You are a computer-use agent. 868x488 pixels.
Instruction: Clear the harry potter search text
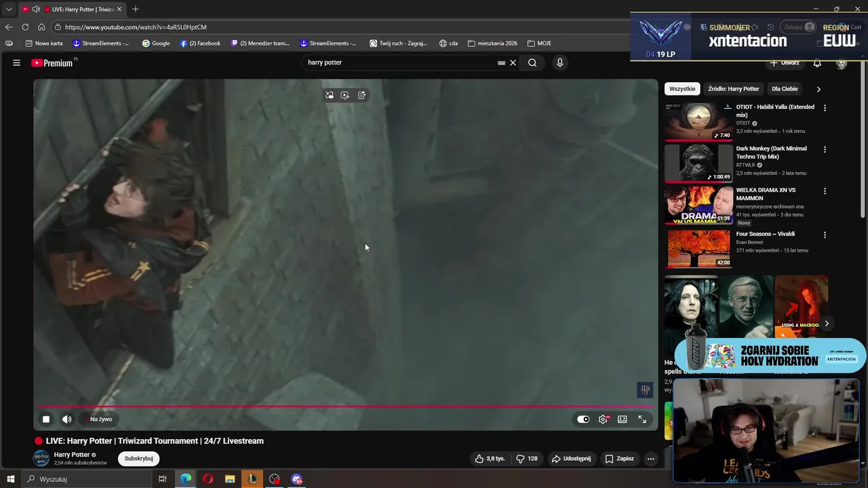513,62
